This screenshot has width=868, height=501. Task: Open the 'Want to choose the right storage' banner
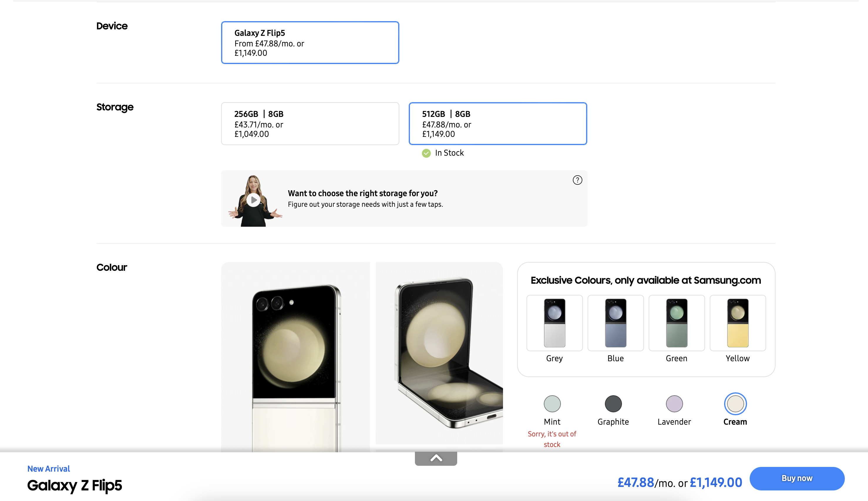(404, 199)
